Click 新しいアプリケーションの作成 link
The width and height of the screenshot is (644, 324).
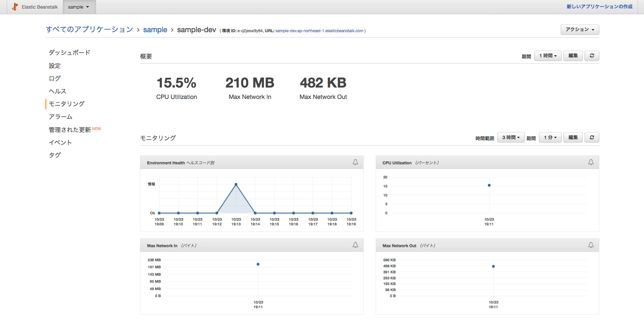point(600,7)
